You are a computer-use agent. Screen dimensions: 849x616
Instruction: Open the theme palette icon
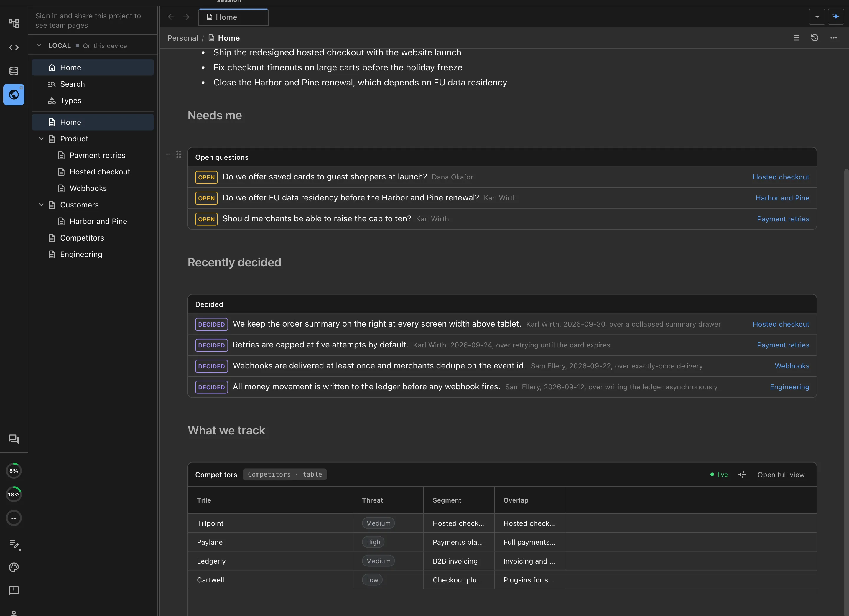click(x=14, y=567)
